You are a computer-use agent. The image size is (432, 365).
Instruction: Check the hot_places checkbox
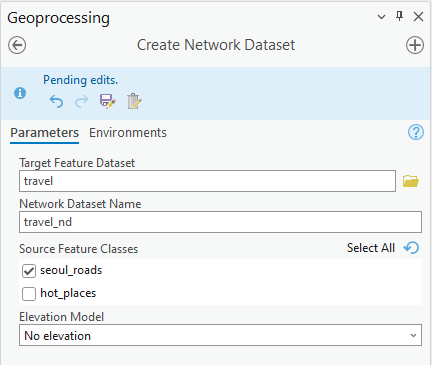(x=29, y=294)
